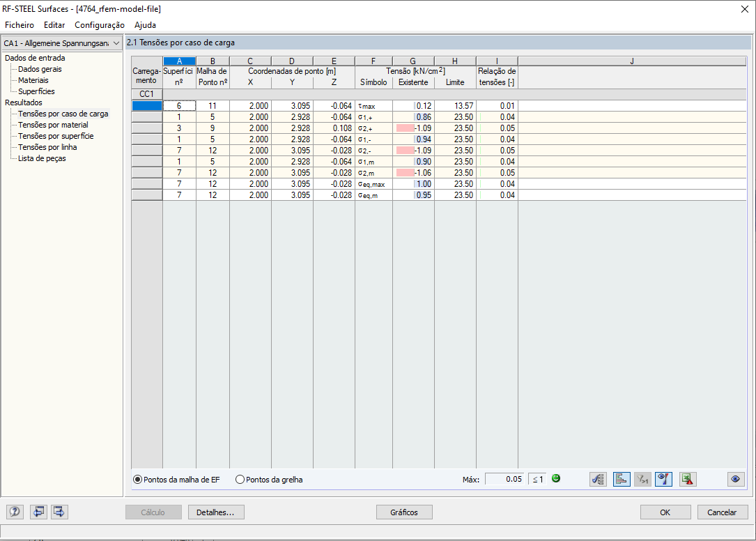
Task: Select Lista de peças in the tree
Action: click(x=42, y=158)
